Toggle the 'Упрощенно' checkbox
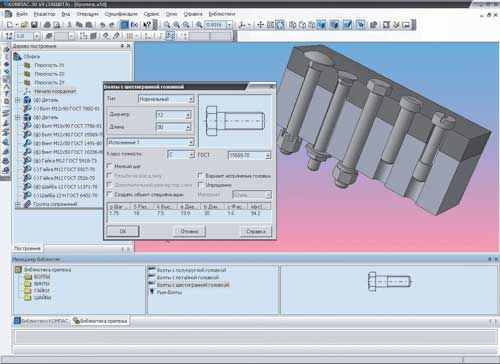 (x=200, y=184)
